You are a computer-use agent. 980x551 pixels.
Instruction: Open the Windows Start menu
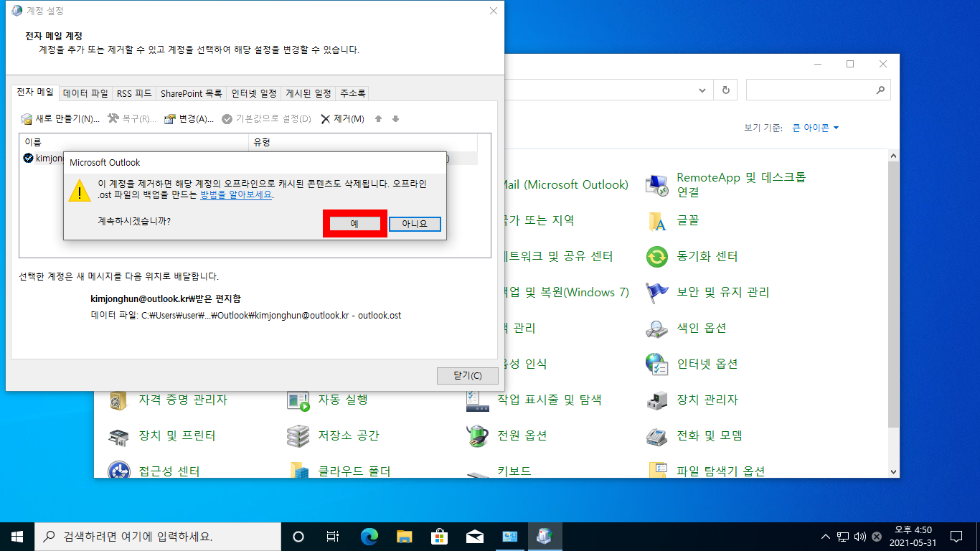tap(17, 537)
